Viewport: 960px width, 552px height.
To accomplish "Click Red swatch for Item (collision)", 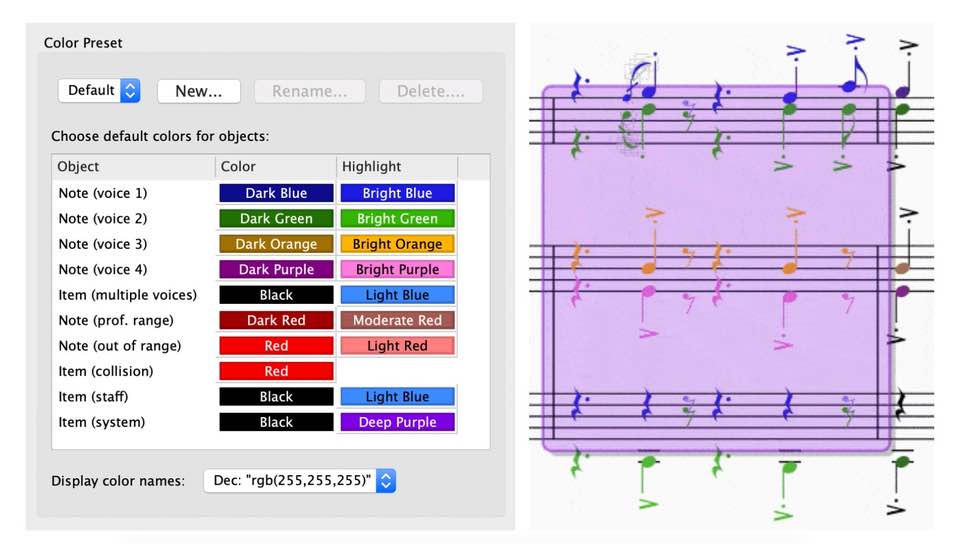I will click(x=276, y=371).
